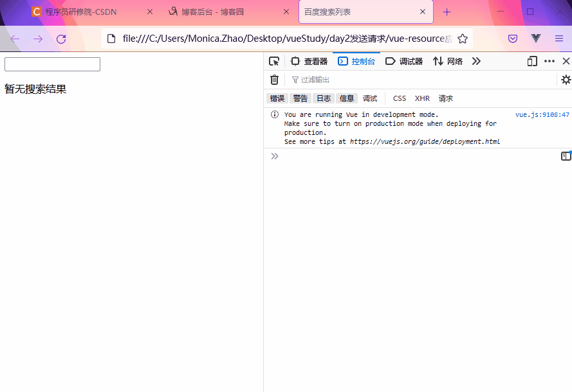The image size is (572, 392).
Task: Click the file URL in address bar
Action: [288, 39]
